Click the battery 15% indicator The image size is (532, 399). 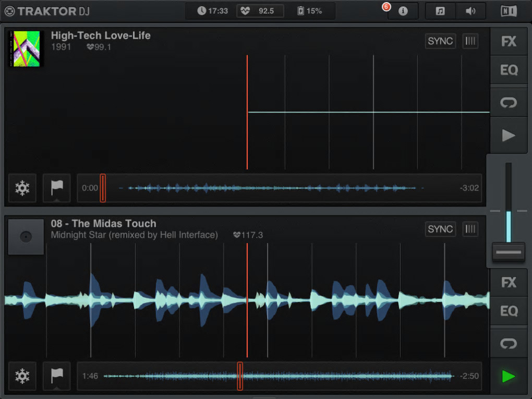pyautogui.click(x=309, y=11)
